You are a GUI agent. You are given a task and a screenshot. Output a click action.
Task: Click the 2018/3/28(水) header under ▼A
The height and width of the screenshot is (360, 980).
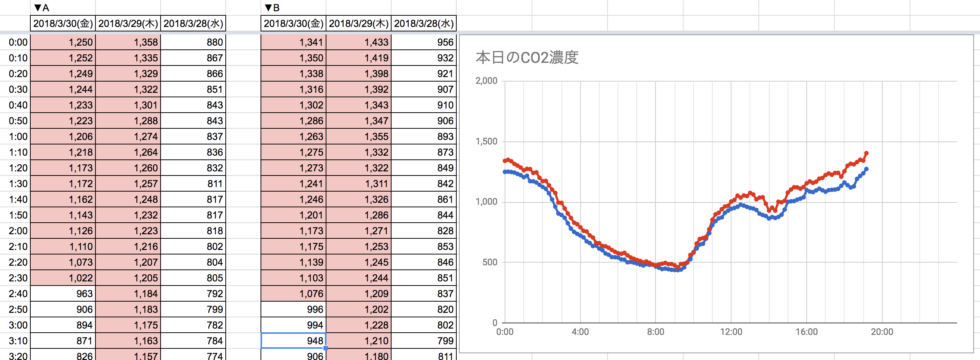(193, 24)
